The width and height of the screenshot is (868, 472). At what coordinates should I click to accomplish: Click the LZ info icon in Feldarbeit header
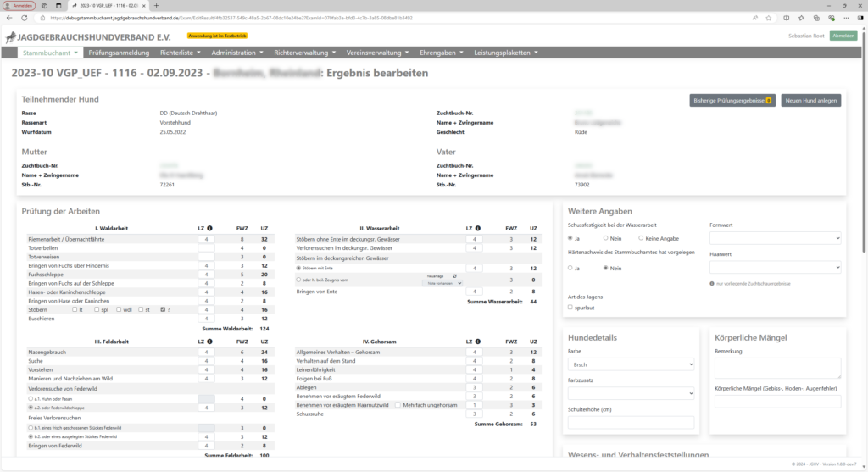[210, 342]
